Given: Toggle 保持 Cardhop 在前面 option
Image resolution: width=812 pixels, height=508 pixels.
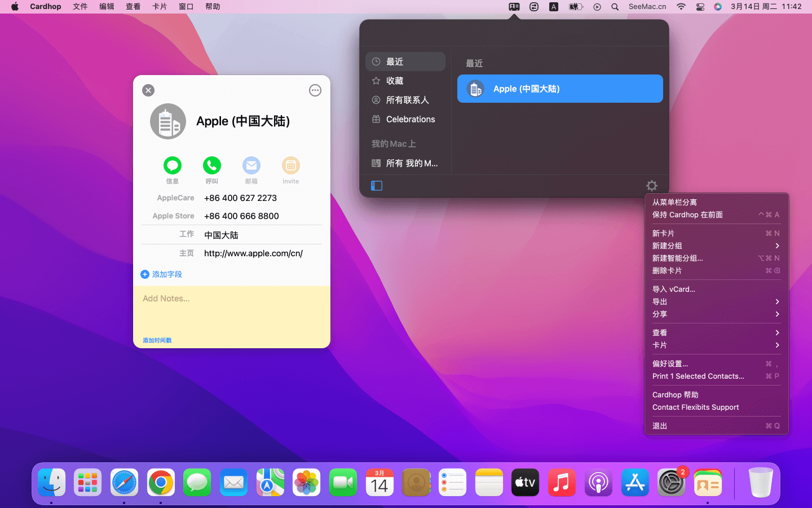Looking at the screenshot, I should click(x=716, y=214).
